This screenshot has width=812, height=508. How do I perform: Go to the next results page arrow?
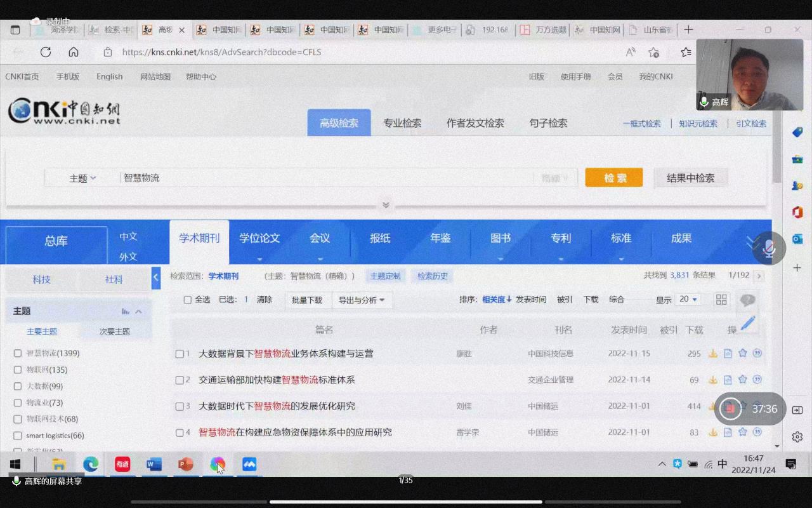(759, 276)
